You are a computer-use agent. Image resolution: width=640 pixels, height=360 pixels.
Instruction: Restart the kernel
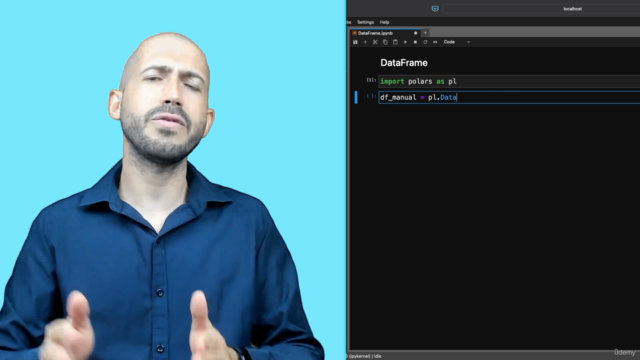pos(425,42)
